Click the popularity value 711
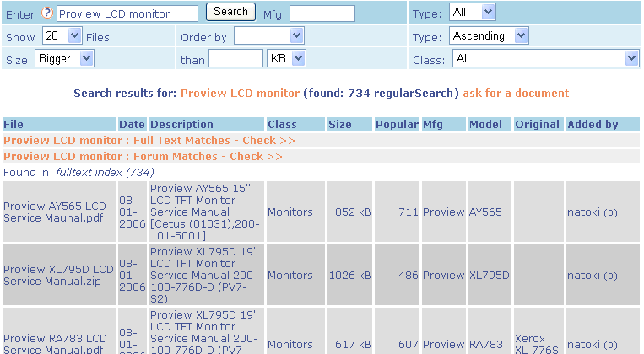Screen dimensions: 644x354 tap(409, 212)
